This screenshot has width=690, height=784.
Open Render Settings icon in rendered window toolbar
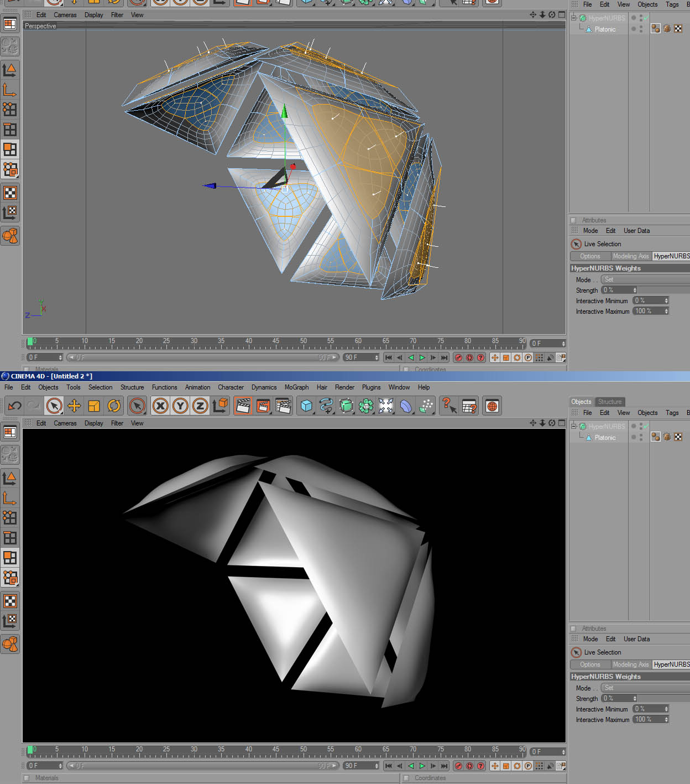(x=283, y=406)
